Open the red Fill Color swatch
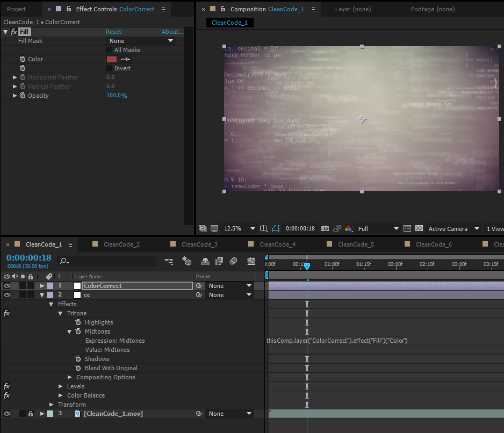This screenshot has width=504, height=433. pyautogui.click(x=112, y=59)
